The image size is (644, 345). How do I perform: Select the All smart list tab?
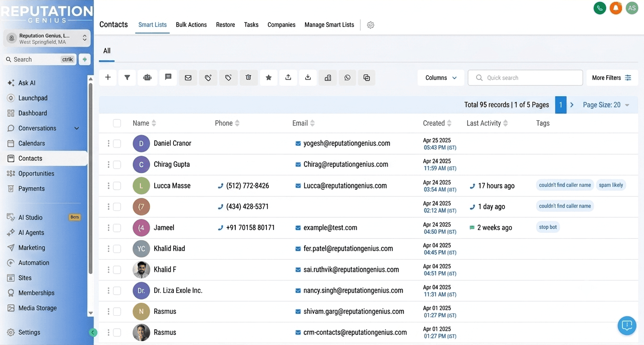(x=107, y=51)
